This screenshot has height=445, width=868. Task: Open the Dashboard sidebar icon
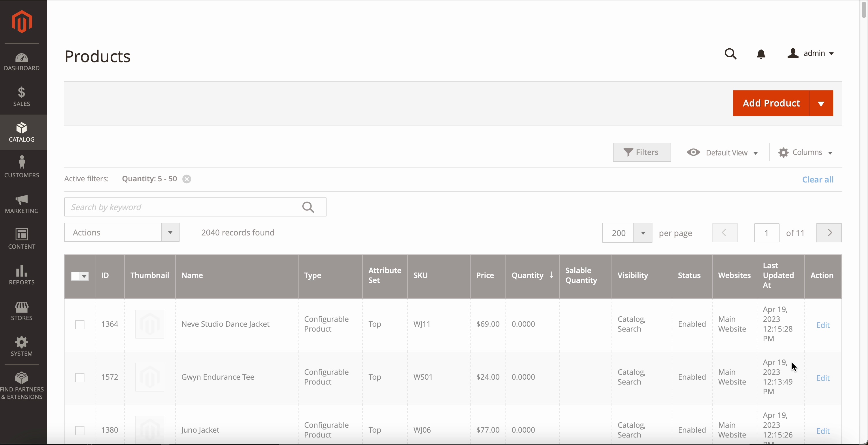tap(22, 62)
